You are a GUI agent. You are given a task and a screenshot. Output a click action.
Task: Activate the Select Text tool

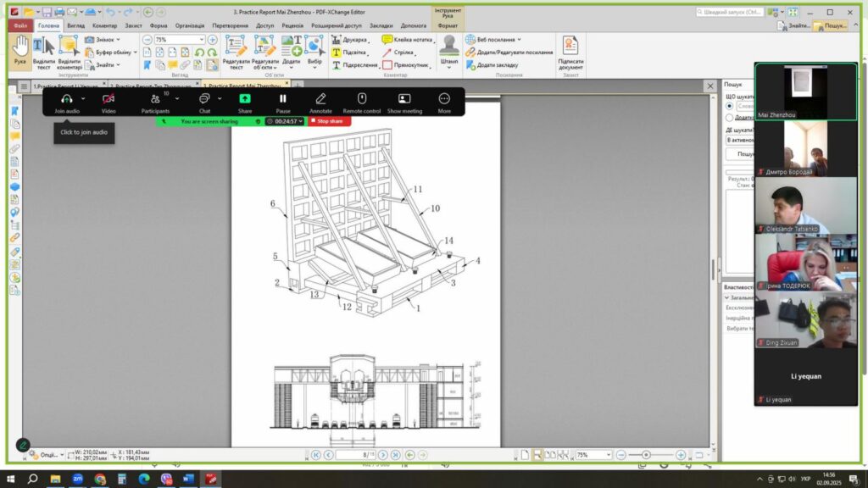[x=44, y=53]
